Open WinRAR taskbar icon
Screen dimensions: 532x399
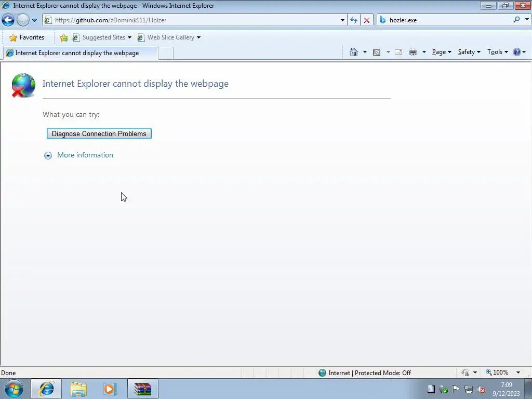[x=143, y=389]
